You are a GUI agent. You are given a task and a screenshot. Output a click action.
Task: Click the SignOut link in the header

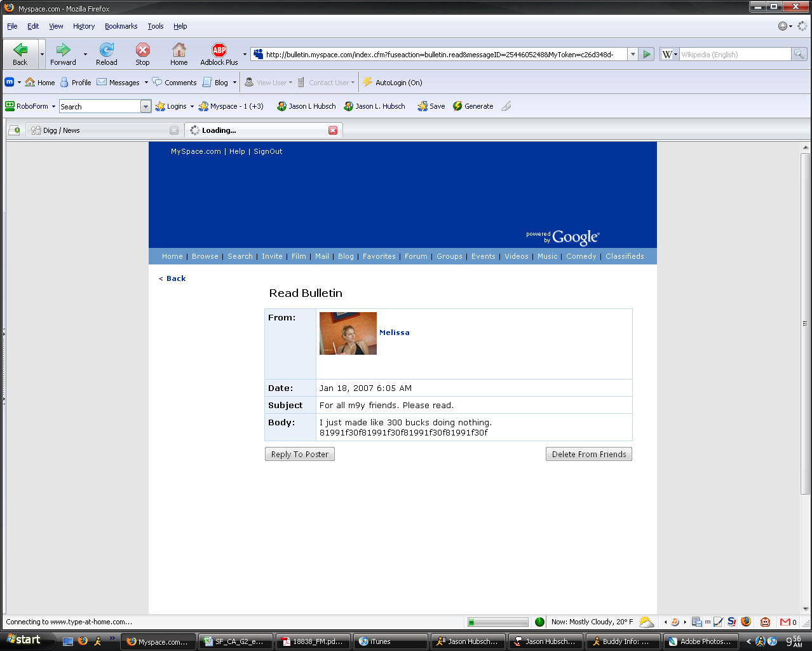point(267,151)
